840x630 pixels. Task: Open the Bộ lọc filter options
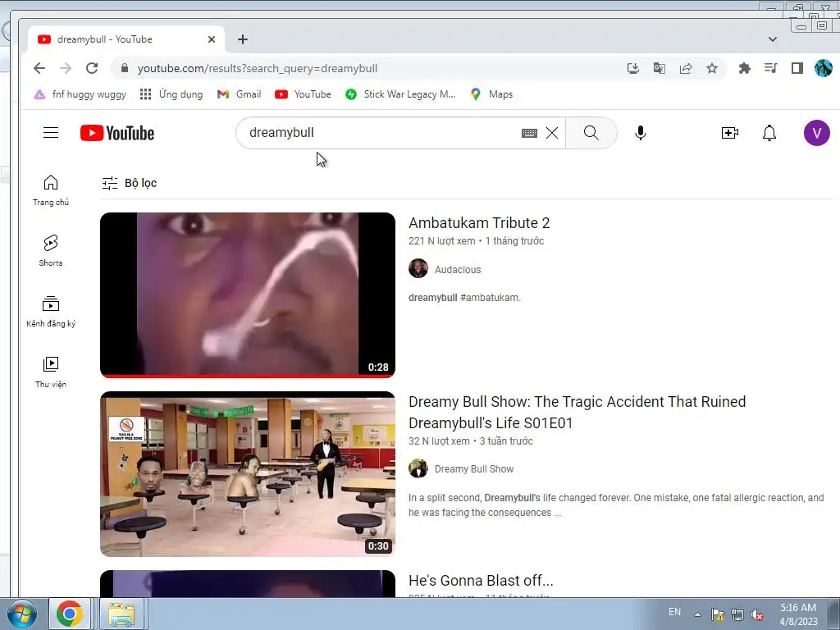pyautogui.click(x=129, y=183)
